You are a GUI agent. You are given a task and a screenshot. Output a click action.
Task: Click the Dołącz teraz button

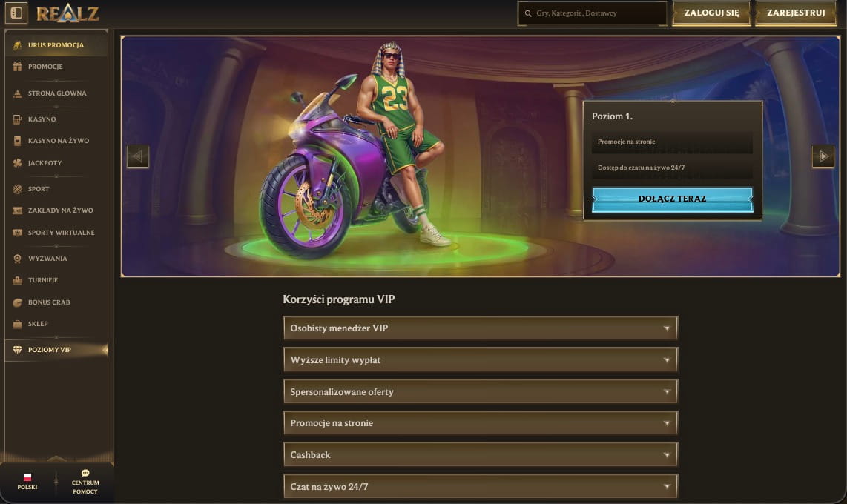(x=673, y=199)
